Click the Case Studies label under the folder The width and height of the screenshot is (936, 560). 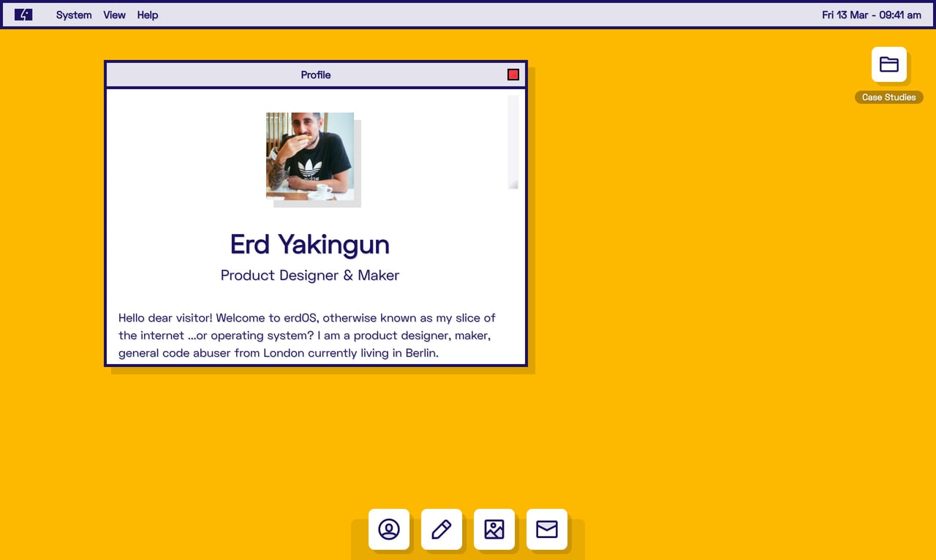pyautogui.click(x=888, y=97)
